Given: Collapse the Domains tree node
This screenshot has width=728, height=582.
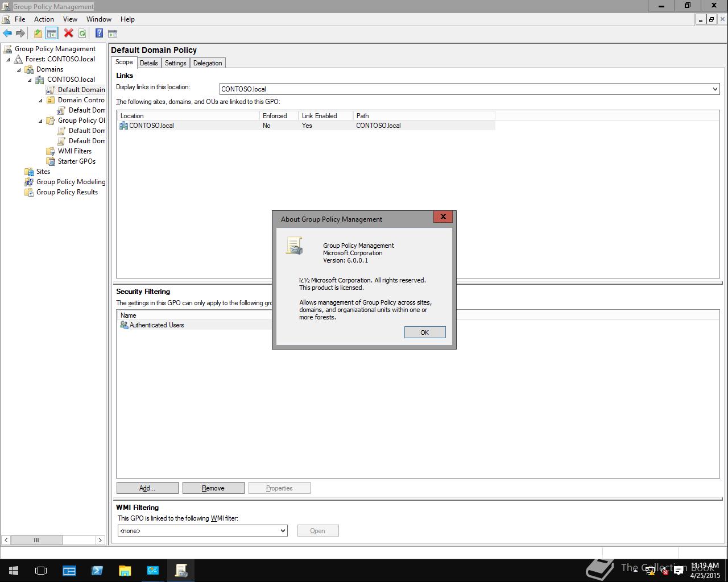Looking at the screenshot, I should point(19,69).
